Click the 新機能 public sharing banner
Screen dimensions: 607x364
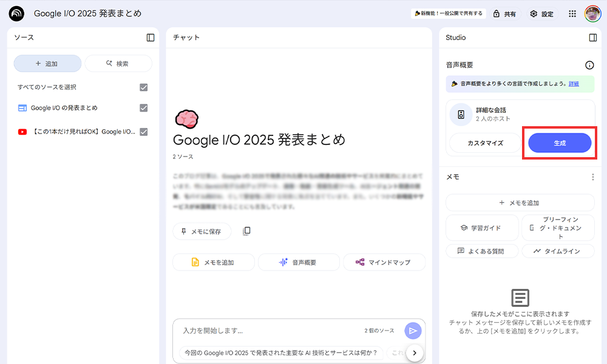(449, 13)
